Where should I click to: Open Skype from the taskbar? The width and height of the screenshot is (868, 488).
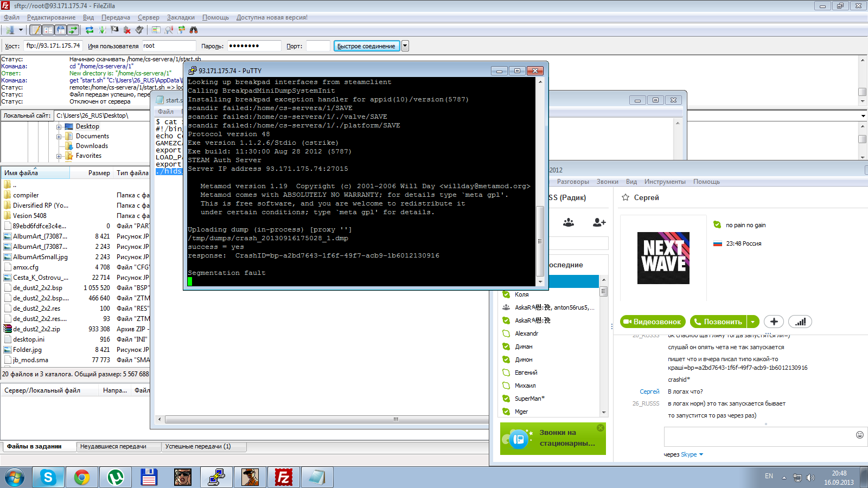click(48, 477)
